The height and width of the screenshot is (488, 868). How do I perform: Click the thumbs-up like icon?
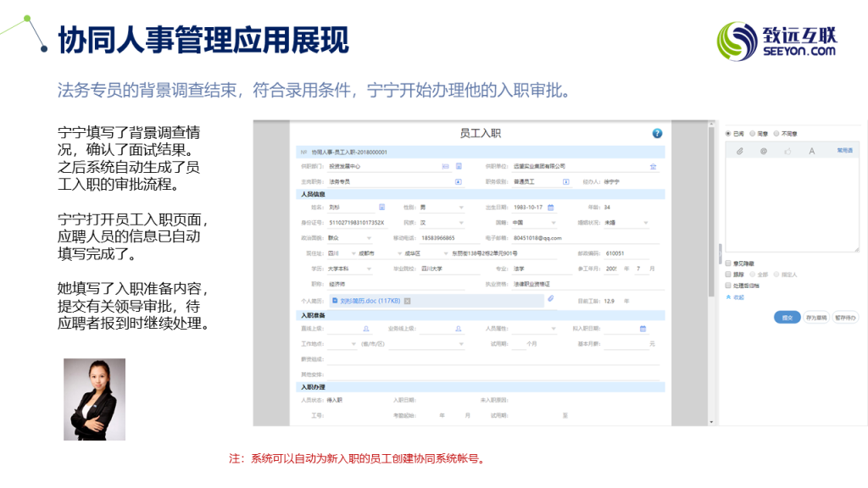coord(787,151)
